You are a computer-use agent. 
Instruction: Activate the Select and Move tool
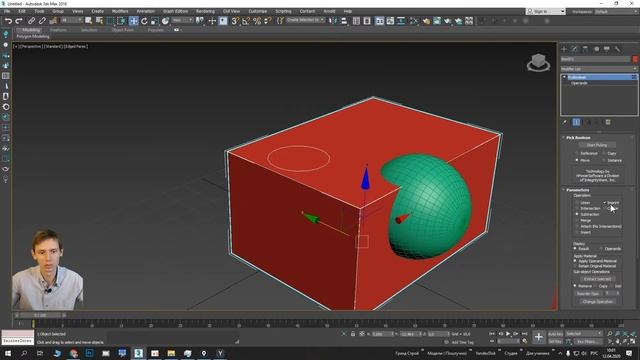(x=133, y=21)
